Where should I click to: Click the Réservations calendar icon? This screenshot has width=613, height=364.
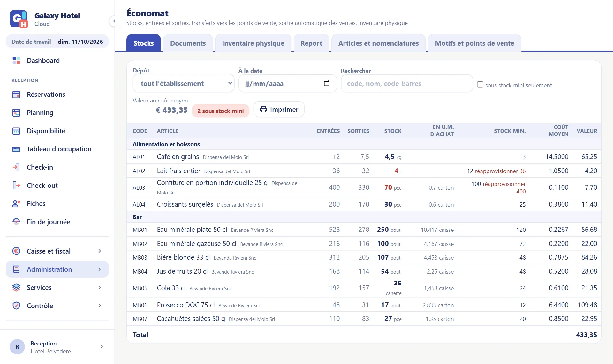[16, 95]
